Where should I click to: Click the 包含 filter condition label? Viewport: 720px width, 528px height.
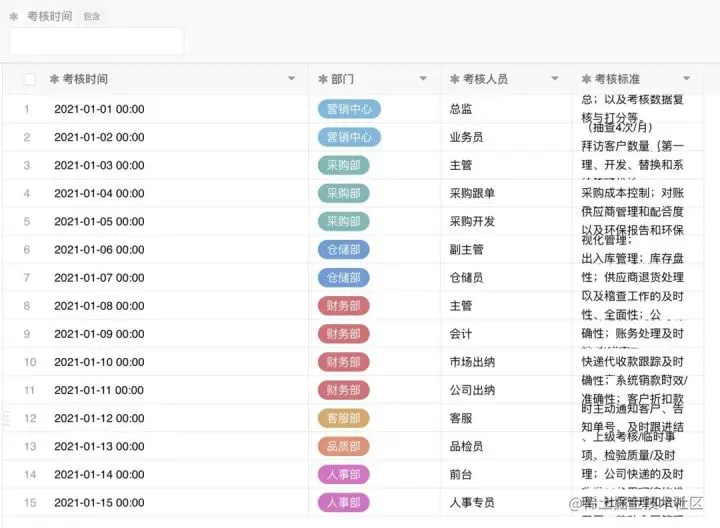point(91,17)
